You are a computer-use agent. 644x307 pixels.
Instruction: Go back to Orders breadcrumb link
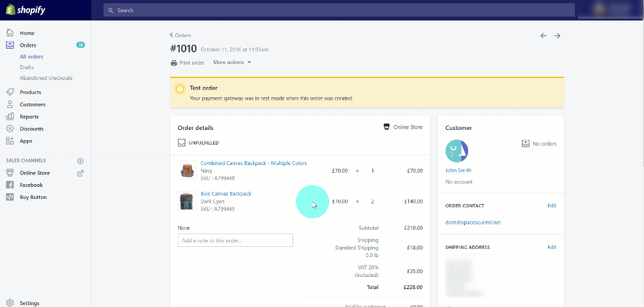click(x=181, y=35)
